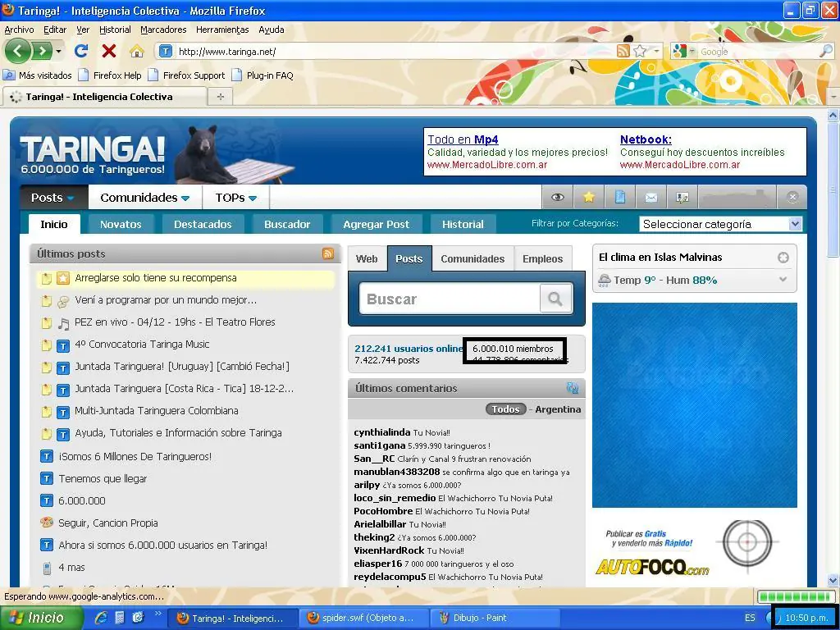Viewport: 840px width, 630px height.
Task: Click the plus circle icon in the weather panel
Action: pos(783,258)
